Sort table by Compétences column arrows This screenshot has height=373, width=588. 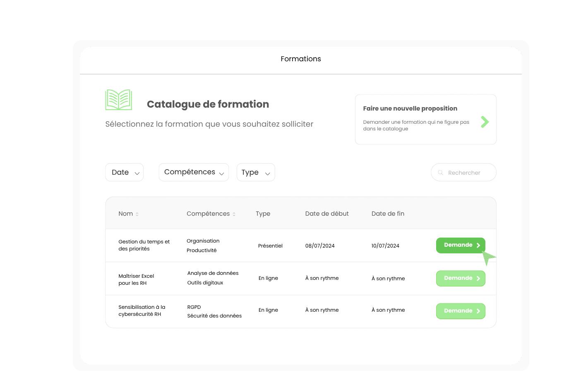234,214
